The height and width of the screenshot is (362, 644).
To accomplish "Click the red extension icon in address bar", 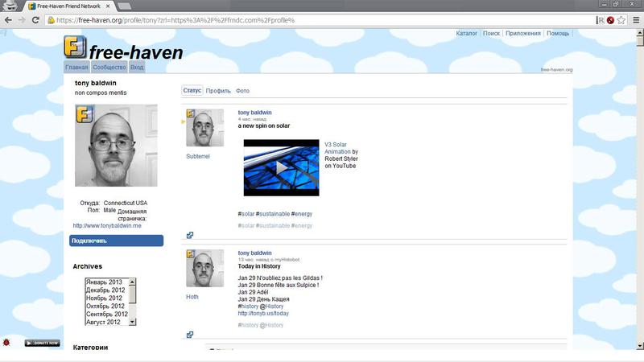I will (x=610, y=20).
